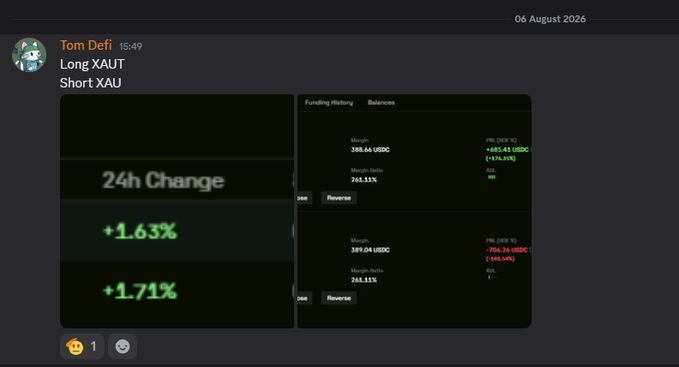Click the 24h Change column header

point(163,180)
